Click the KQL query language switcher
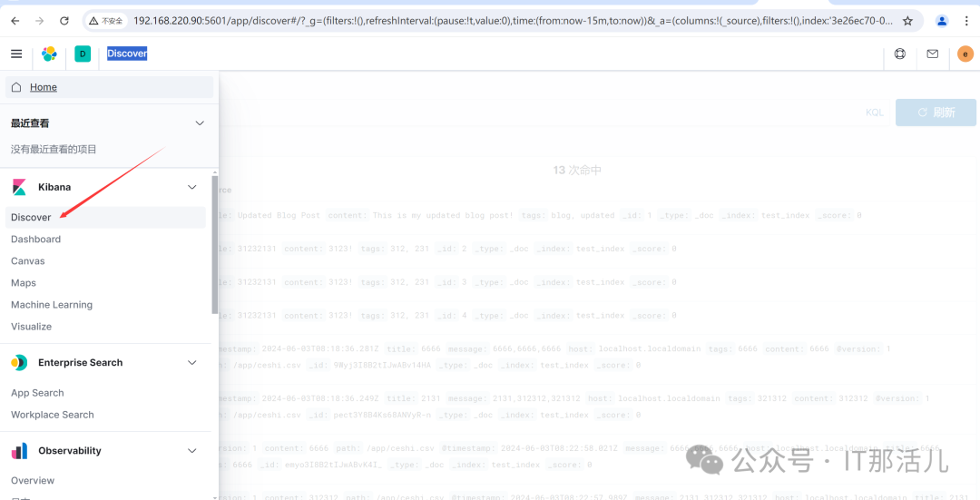The image size is (980, 500). (875, 113)
